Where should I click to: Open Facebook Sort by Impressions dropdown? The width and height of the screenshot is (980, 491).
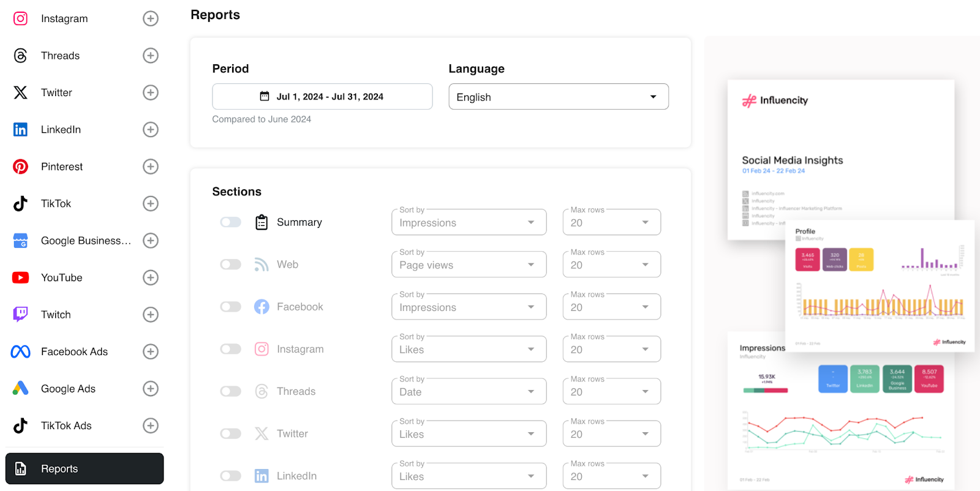pyautogui.click(x=469, y=307)
